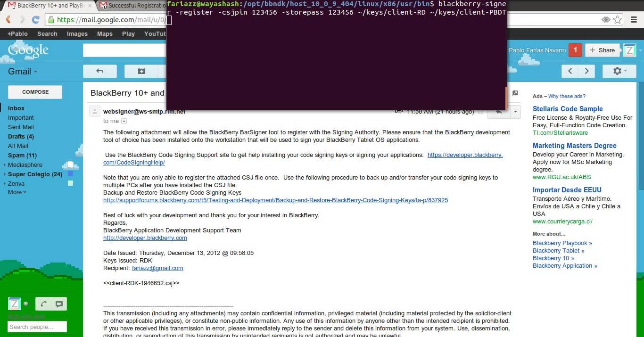Show details arrow next to 'to me'
Screen dimensions: 644x337
124,121
